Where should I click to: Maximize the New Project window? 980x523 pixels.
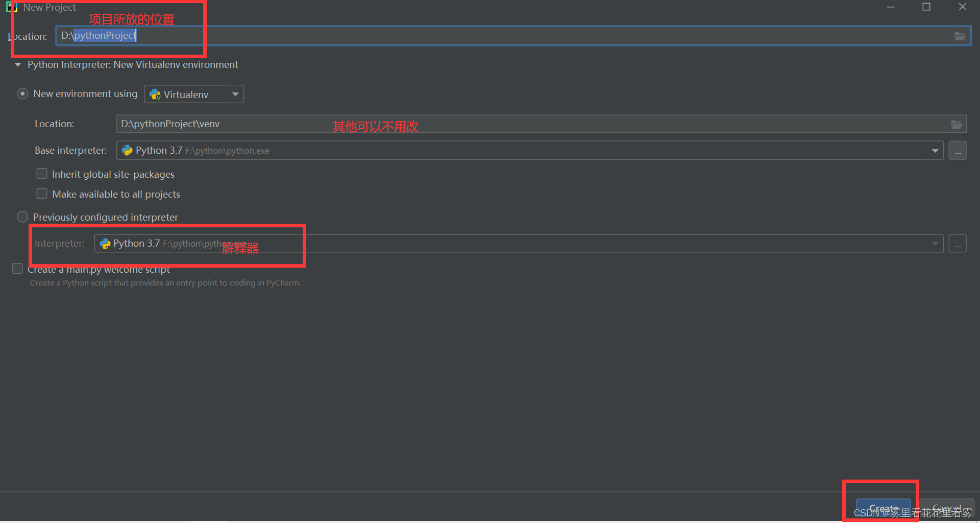tap(926, 7)
